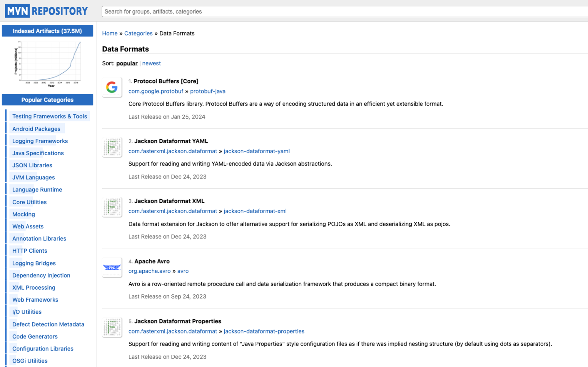Open the Testing Frameworks & Tools category
588x367 pixels.
pyautogui.click(x=49, y=116)
